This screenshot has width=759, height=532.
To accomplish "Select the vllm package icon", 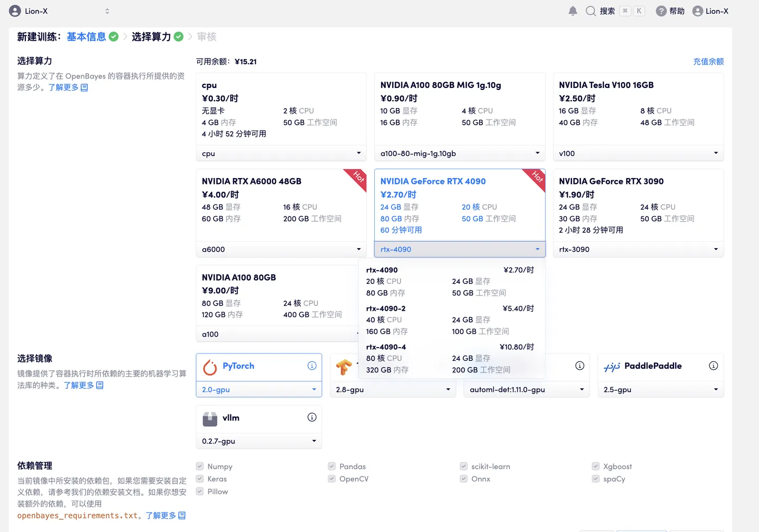I will tap(209, 419).
